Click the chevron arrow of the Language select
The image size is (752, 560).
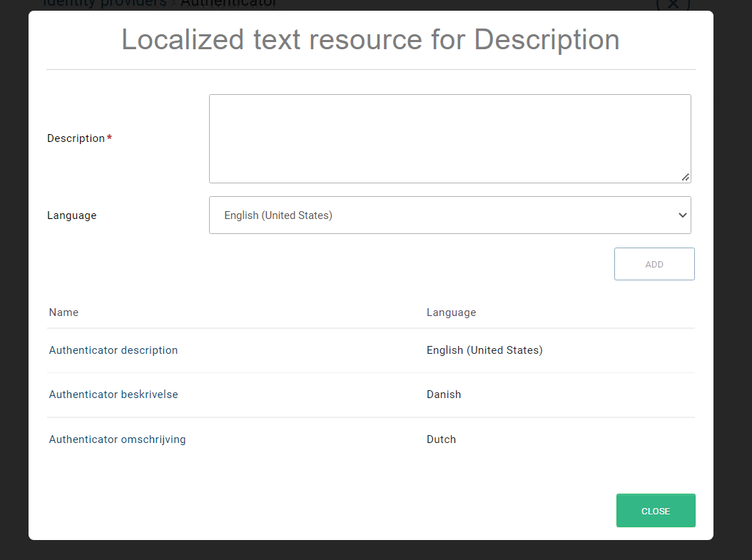(x=682, y=215)
